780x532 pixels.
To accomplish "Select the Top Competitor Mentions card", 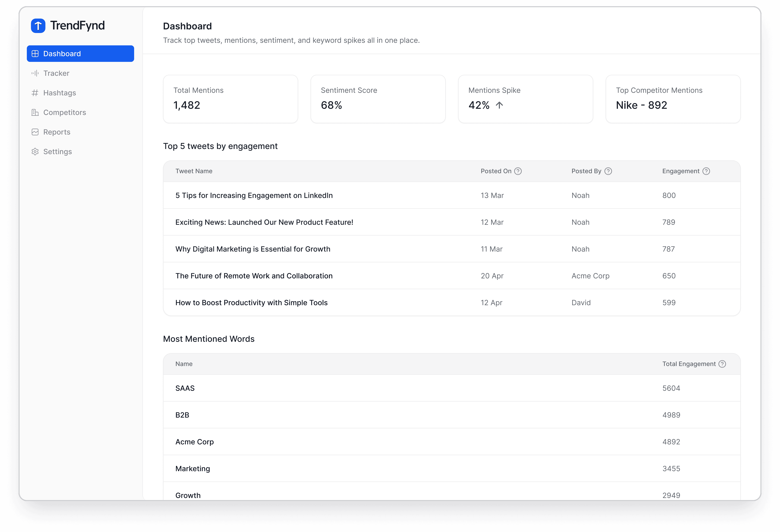I will pyautogui.click(x=673, y=99).
